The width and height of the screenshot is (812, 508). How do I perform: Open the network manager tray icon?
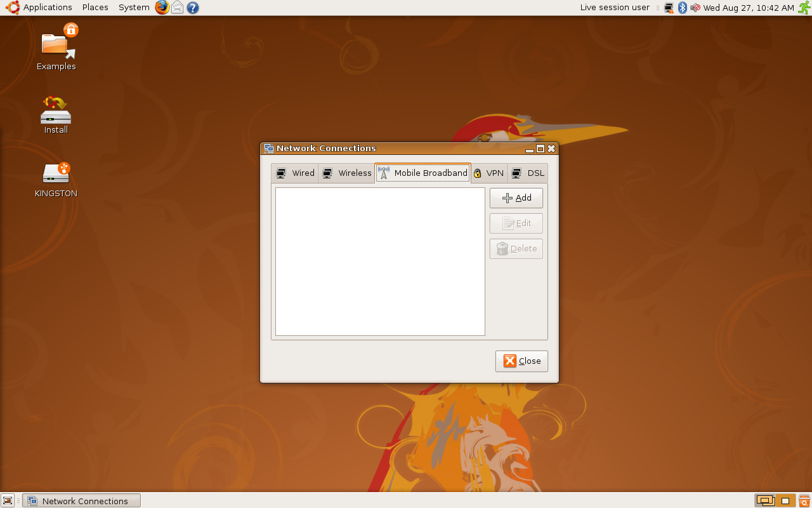coord(669,8)
